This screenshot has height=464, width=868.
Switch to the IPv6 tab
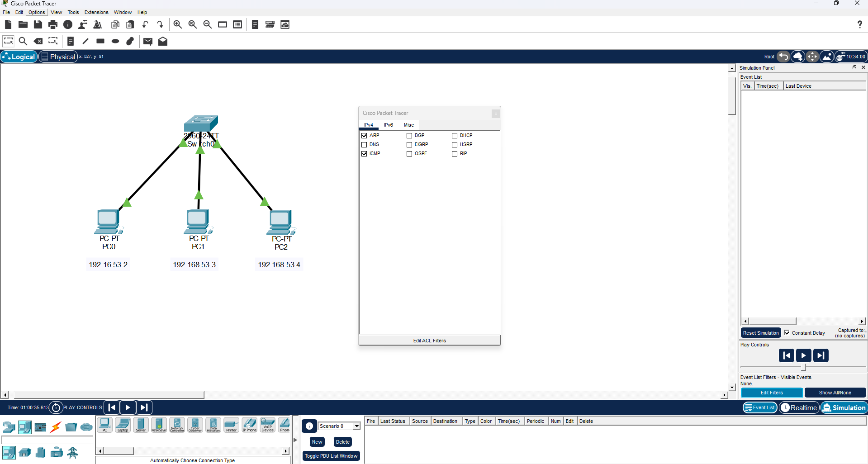[388, 125]
